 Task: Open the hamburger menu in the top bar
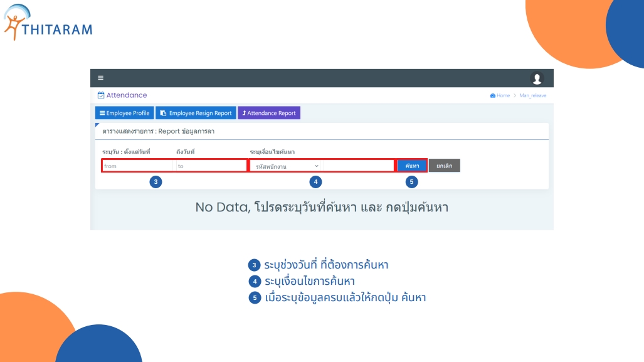pos(100,78)
